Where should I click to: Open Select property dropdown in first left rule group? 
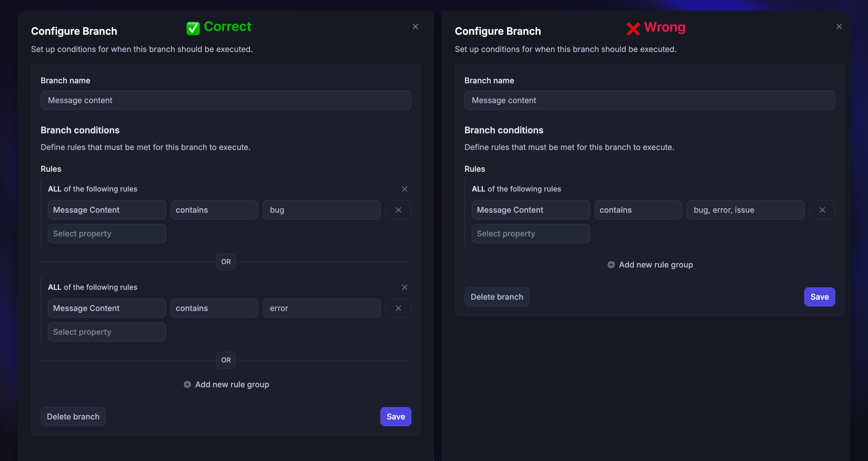107,234
